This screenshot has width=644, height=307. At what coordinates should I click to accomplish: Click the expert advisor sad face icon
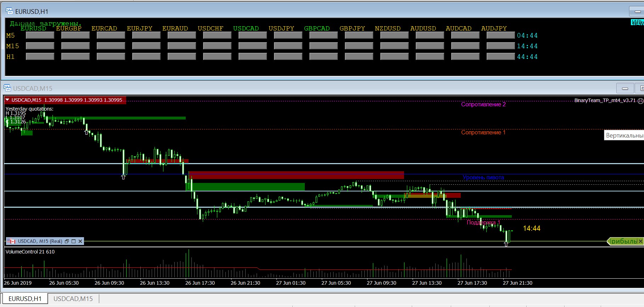[x=640, y=101]
